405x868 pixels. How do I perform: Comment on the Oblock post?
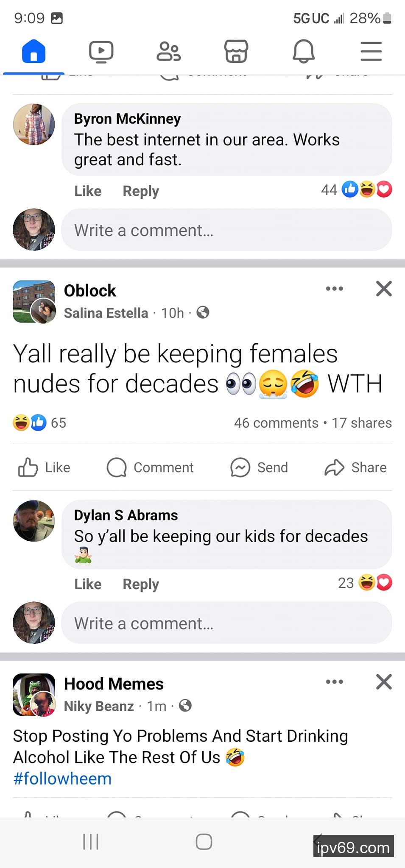click(x=151, y=467)
